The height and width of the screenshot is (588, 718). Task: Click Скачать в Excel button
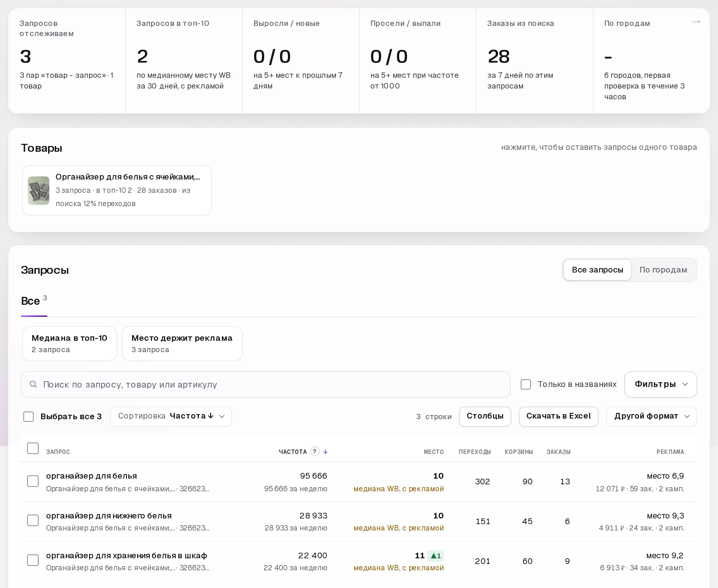(x=558, y=416)
